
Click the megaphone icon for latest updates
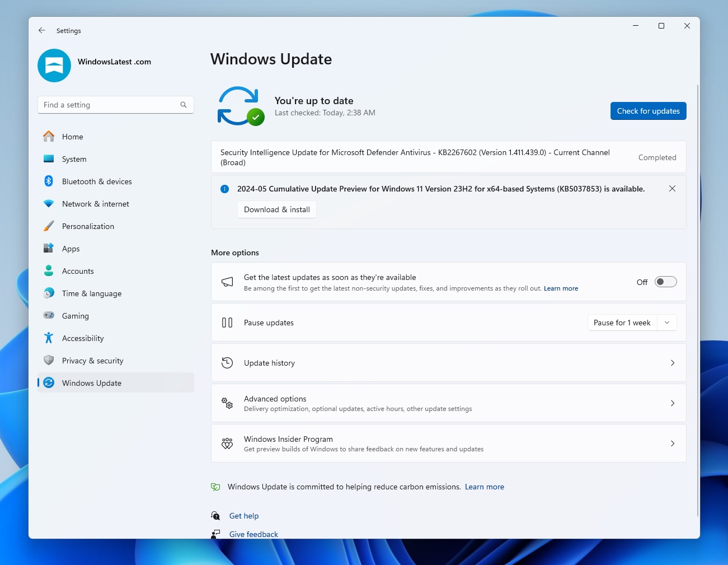point(227,282)
